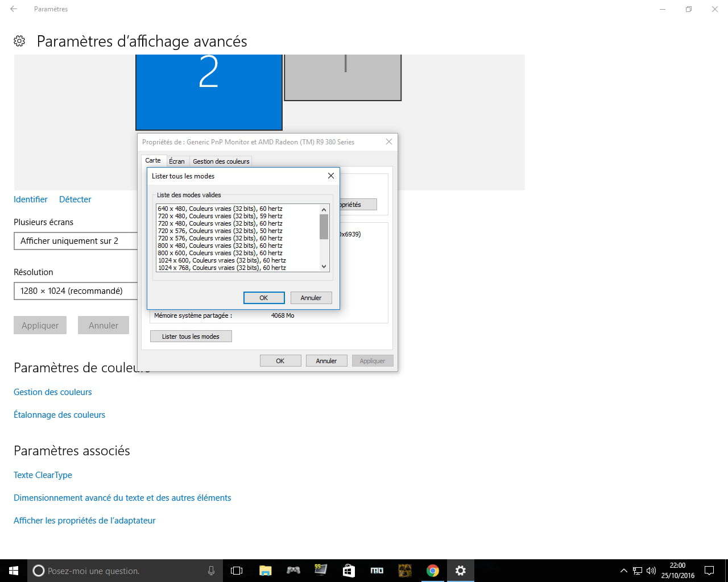
Task: Open the game controller taskbar app
Action: (x=293, y=571)
